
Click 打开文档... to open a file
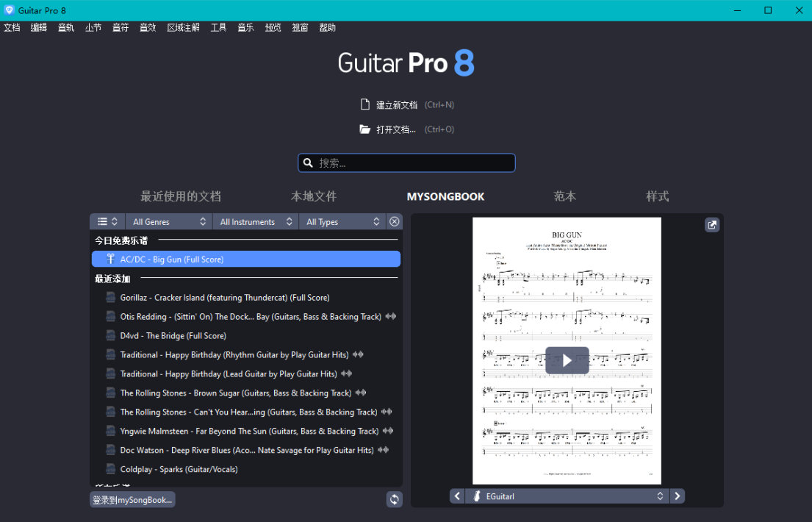[396, 129]
